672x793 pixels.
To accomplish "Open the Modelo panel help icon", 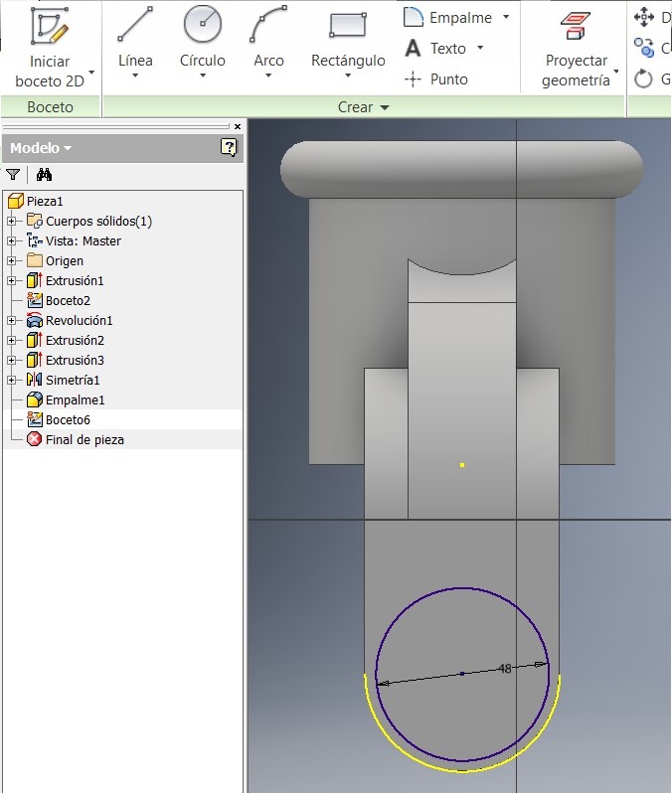I will point(229,148).
